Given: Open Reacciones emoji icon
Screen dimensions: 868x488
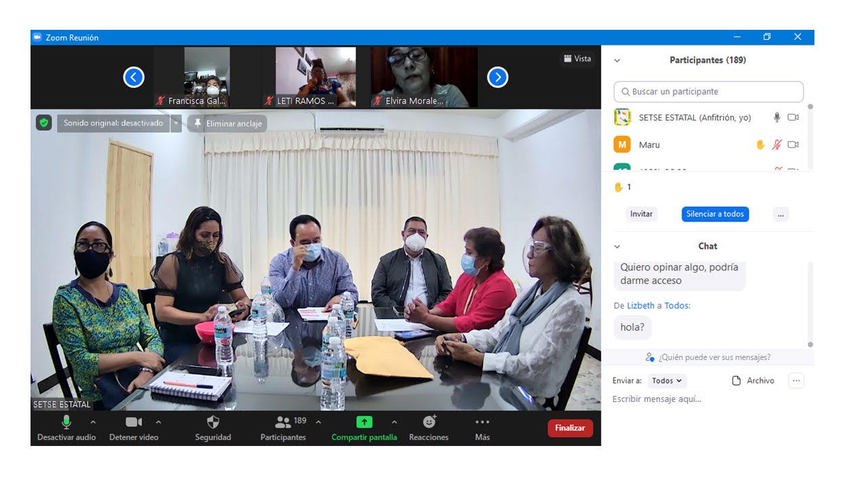Looking at the screenshot, I should click(429, 422).
